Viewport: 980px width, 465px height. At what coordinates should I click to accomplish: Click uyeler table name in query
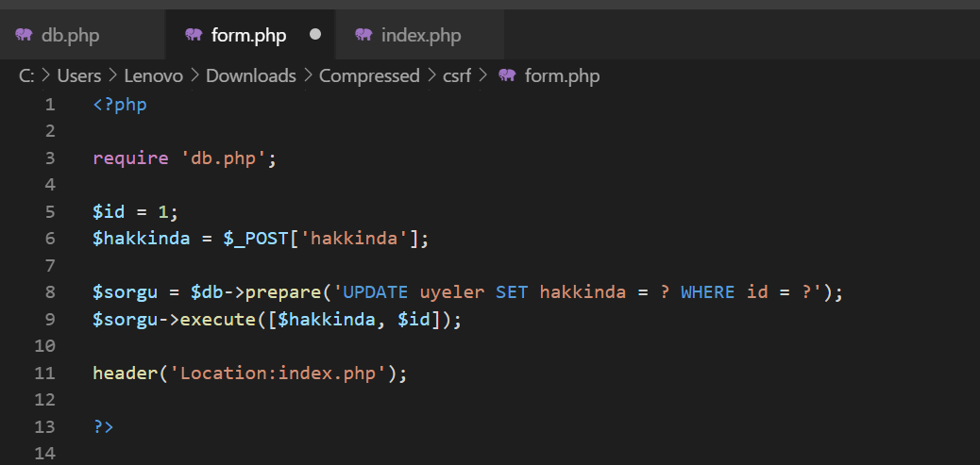[452, 292]
